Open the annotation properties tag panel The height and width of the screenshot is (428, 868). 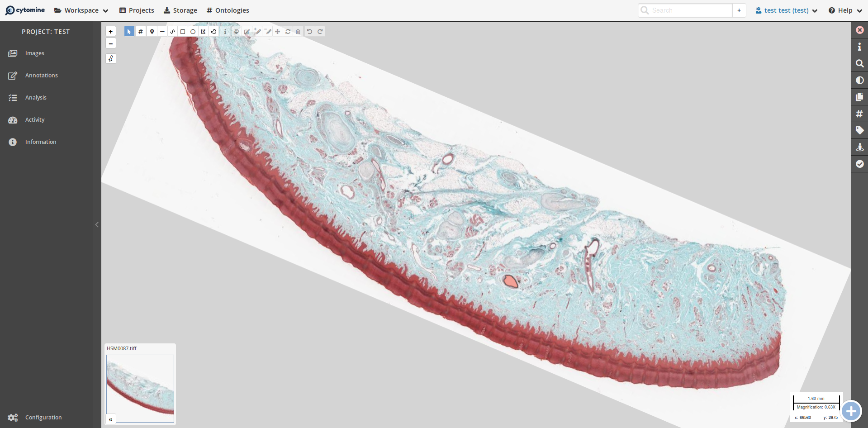(859, 131)
